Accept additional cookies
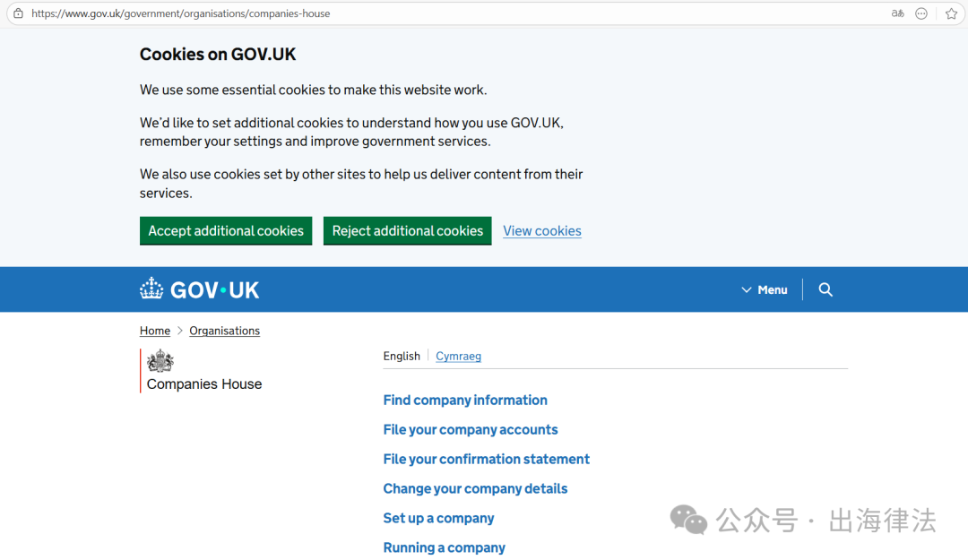The width and height of the screenshot is (968, 560). (226, 230)
